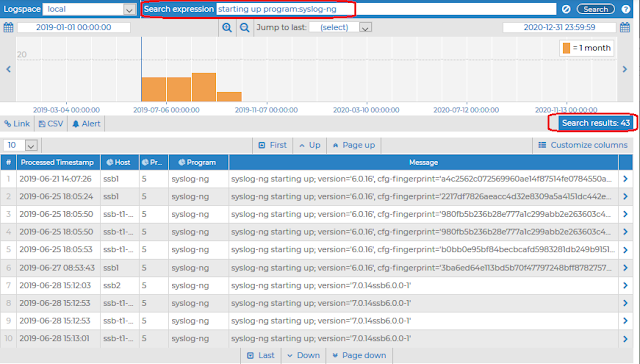Click the Message column header
This screenshot has width=640, height=364.
click(424, 162)
